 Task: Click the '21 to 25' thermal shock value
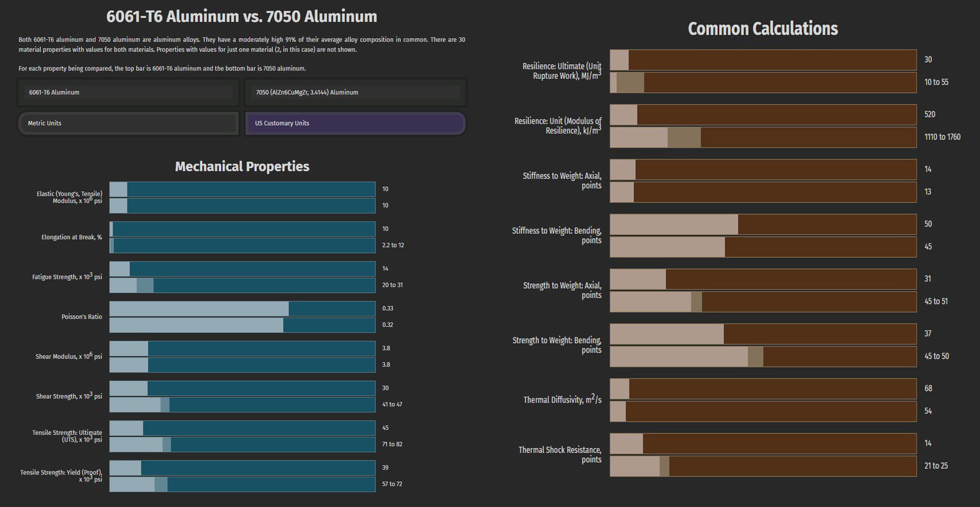tap(936, 466)
